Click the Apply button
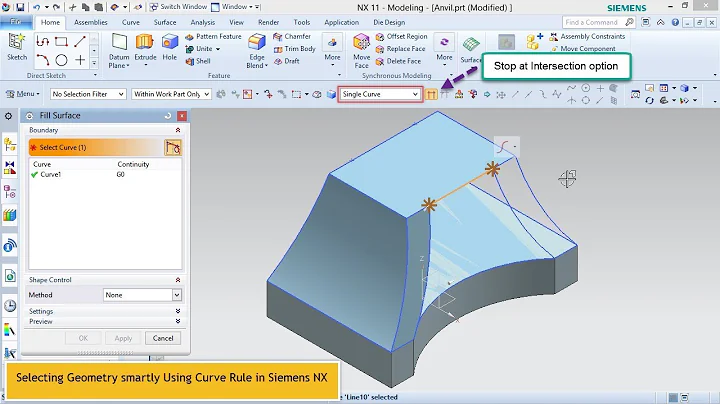This screenshot has width=720, height=404. (123, 338)
